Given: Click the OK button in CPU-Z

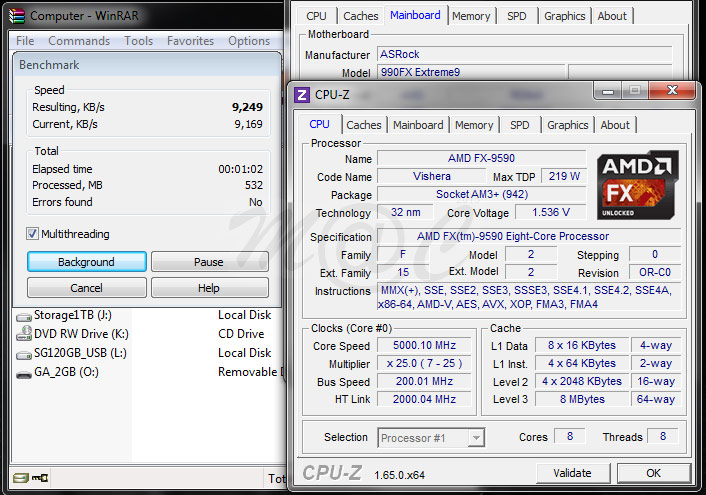Looking at the screenshot, I should pos(653,473).
